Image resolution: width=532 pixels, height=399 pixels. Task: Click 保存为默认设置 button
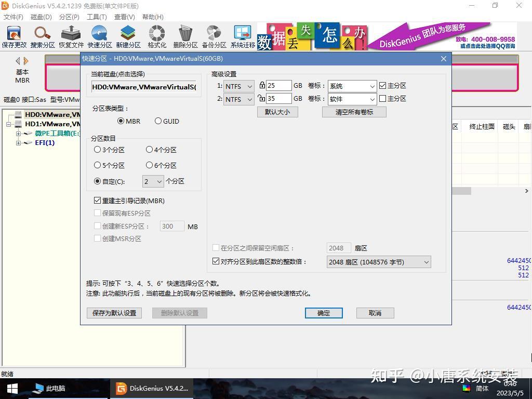tap(114, 313)
